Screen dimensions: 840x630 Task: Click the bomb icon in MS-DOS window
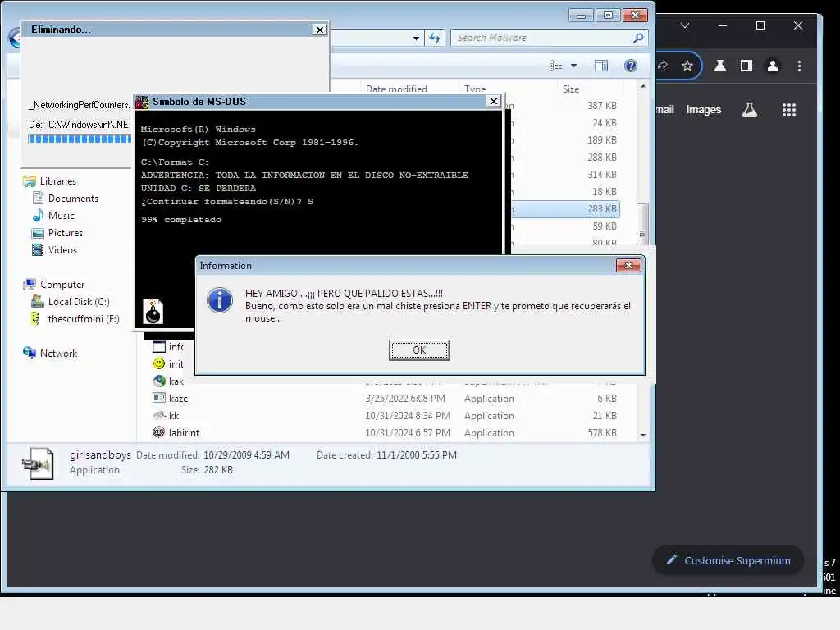[153, 311]
